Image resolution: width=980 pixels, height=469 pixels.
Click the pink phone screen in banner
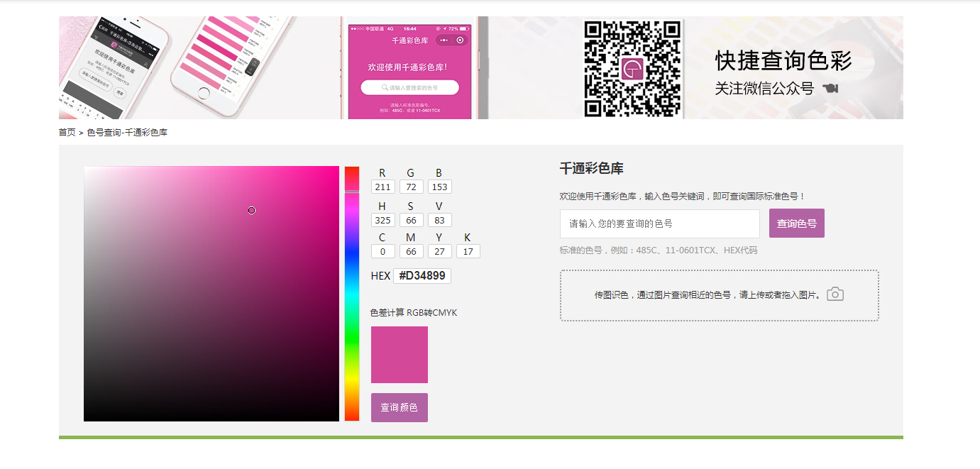tap(409, 73)
